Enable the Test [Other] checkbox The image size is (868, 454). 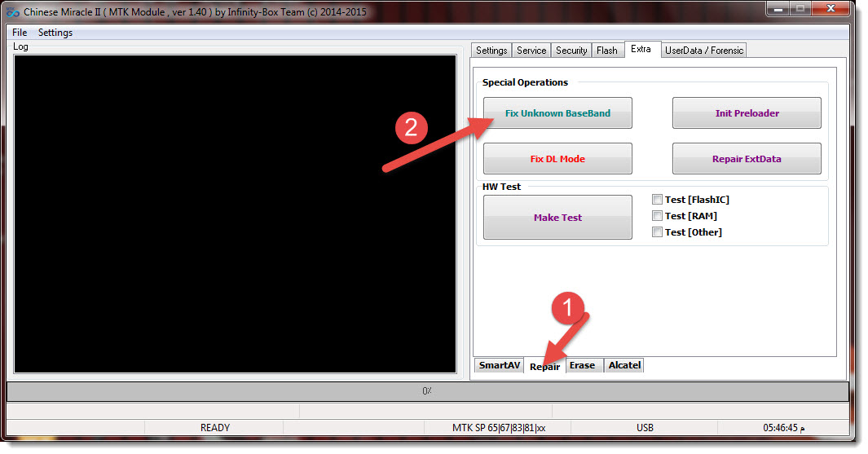coord(657,232)
